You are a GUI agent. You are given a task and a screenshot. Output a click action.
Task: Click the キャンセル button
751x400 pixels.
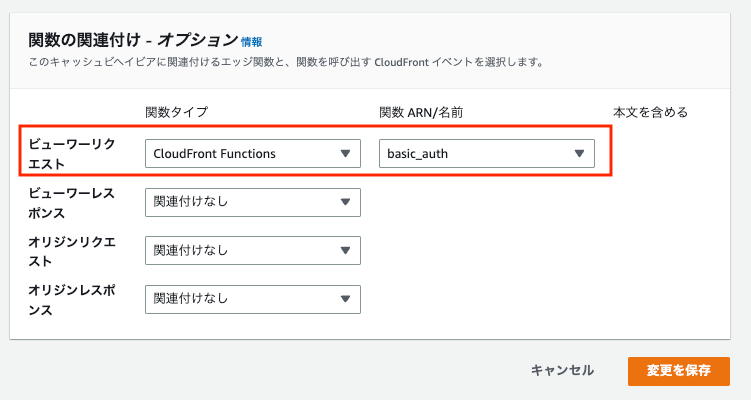click(x=562, y=370)
